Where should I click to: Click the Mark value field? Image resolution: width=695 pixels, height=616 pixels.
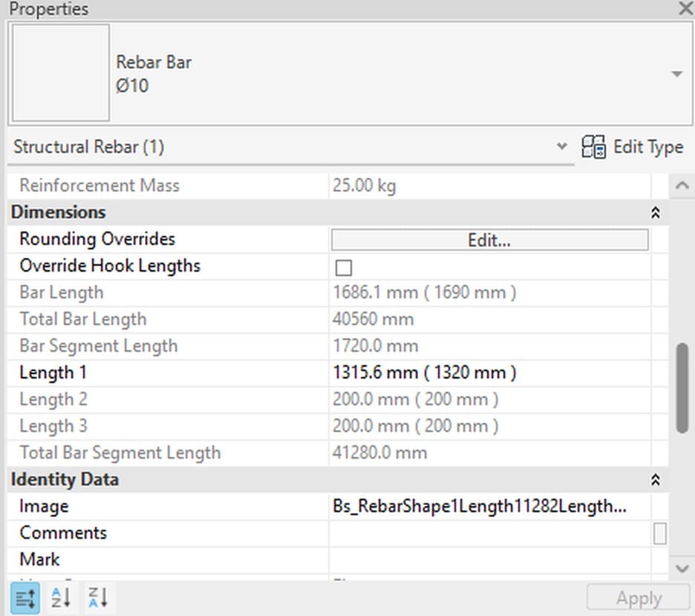pos(490,560)
